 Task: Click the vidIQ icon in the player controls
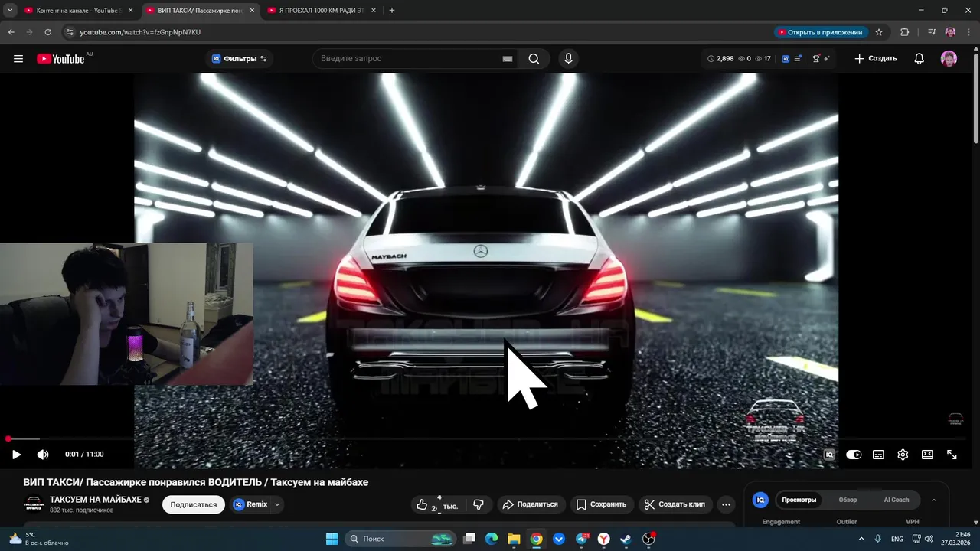pos(829,455)
